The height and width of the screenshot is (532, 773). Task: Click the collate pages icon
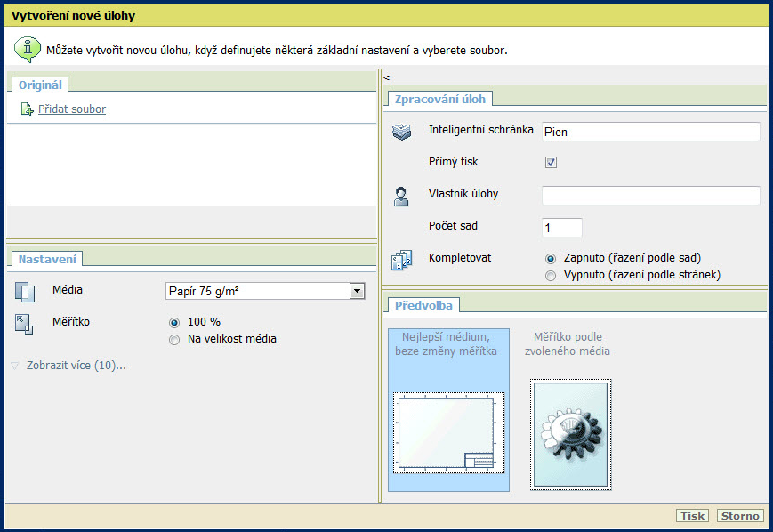tap(401, 260)
